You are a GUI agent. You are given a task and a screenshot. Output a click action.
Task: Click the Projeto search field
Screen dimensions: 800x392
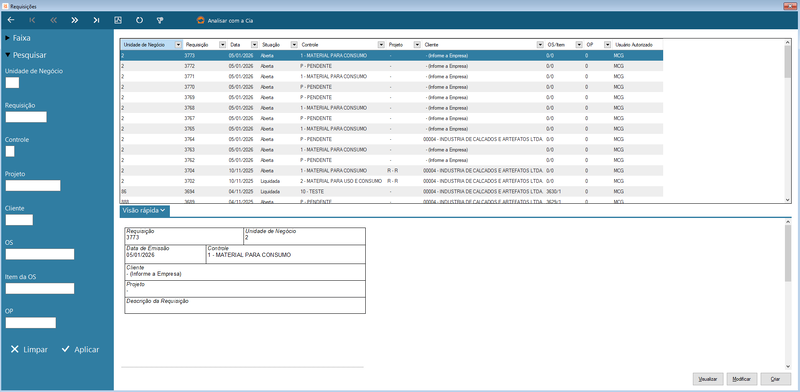tap(33, 185)
